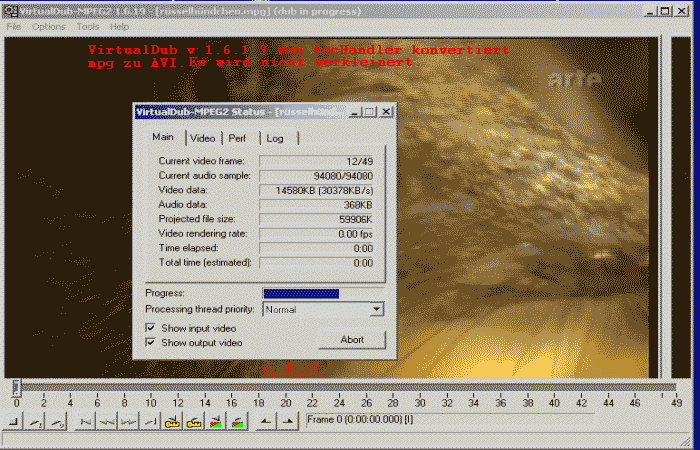Jump to the start of video
The width and height of the screenshot is (700, 450).
(85, 422)
